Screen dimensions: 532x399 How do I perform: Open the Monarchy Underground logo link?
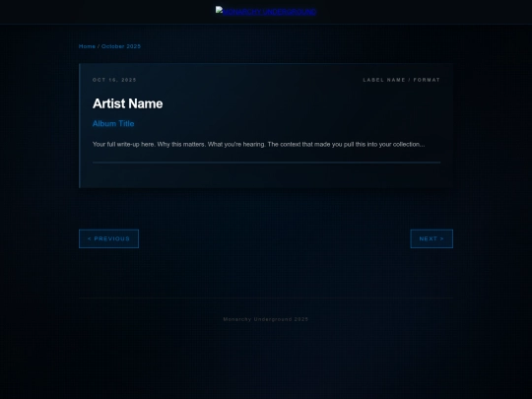[266, 12]
